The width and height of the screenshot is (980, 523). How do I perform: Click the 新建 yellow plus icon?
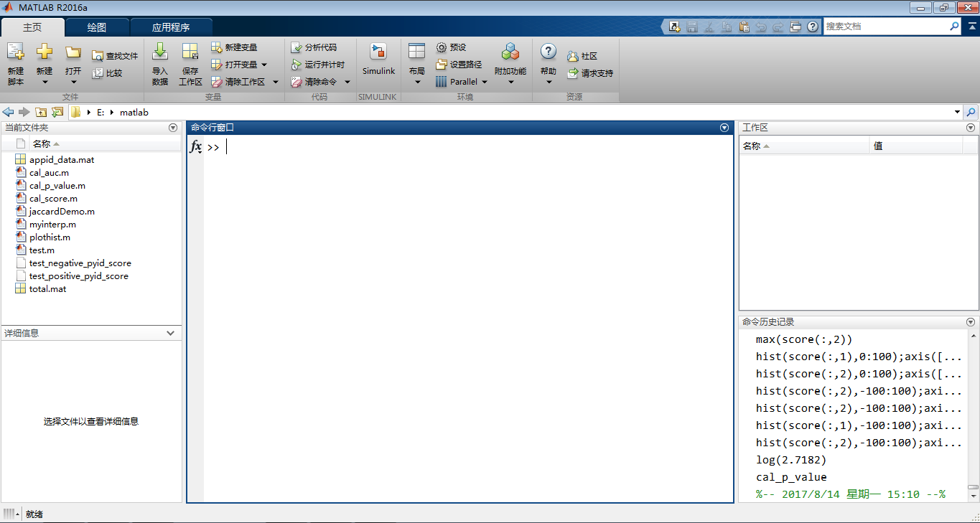coord(45,52)
